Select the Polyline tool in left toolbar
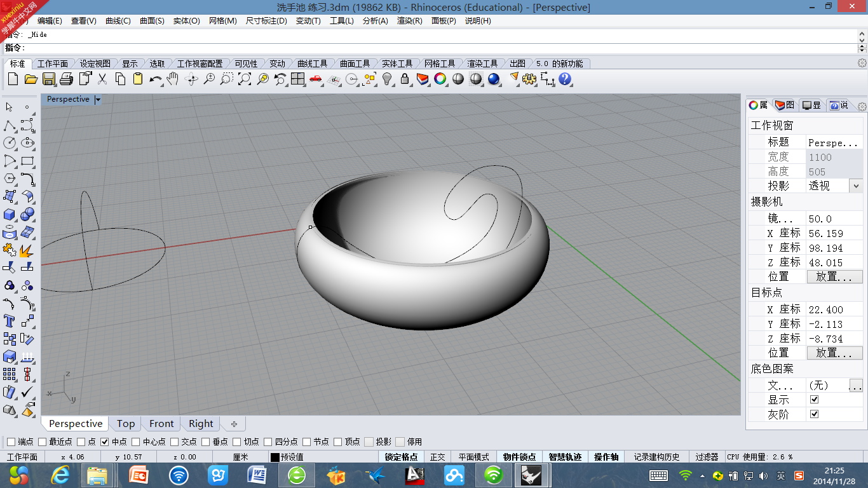 [x=10, y=125]
